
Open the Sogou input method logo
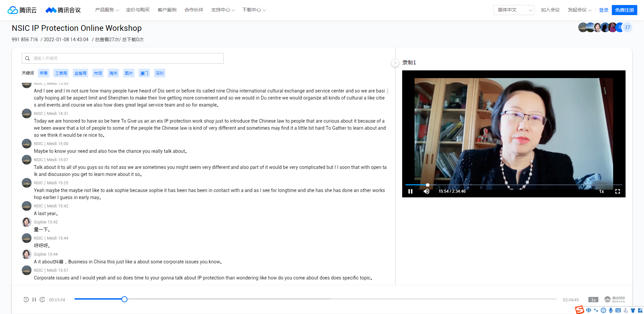[580, 310]
